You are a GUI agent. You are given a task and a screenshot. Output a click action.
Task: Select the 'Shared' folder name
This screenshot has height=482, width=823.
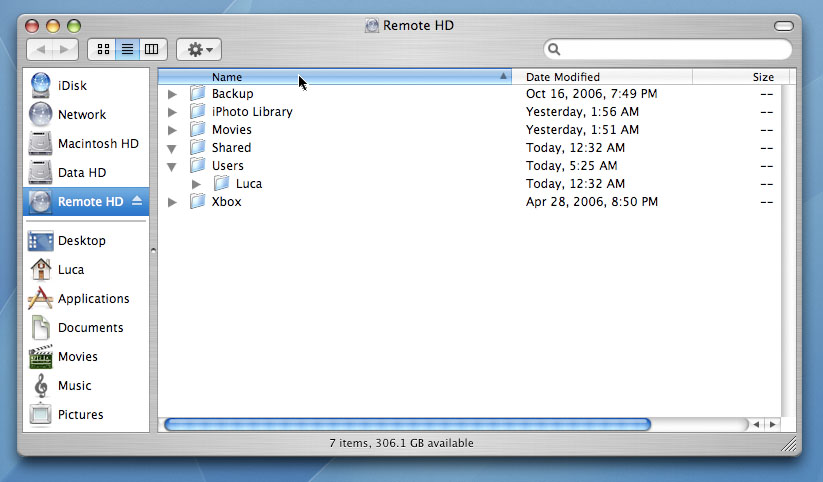tap(231, 148)
